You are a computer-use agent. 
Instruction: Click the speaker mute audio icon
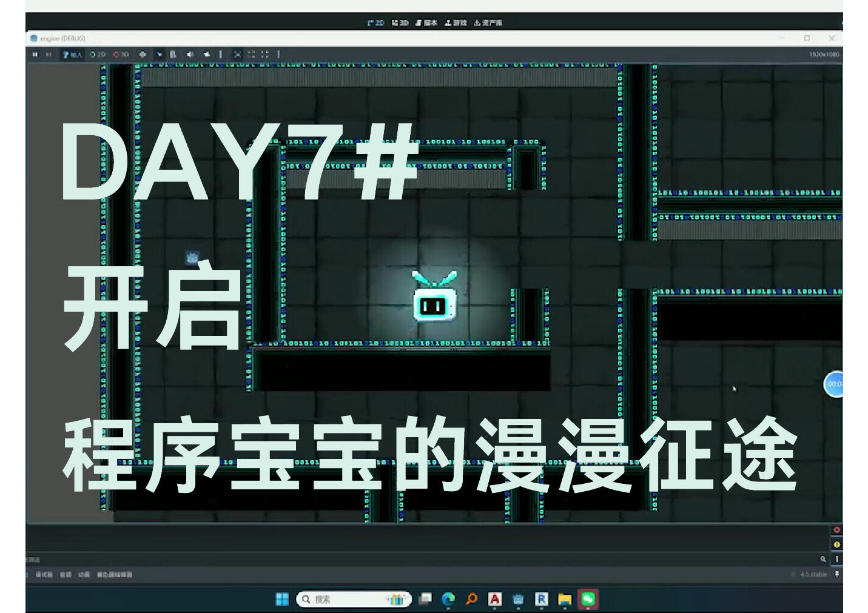tap(190, 55)
